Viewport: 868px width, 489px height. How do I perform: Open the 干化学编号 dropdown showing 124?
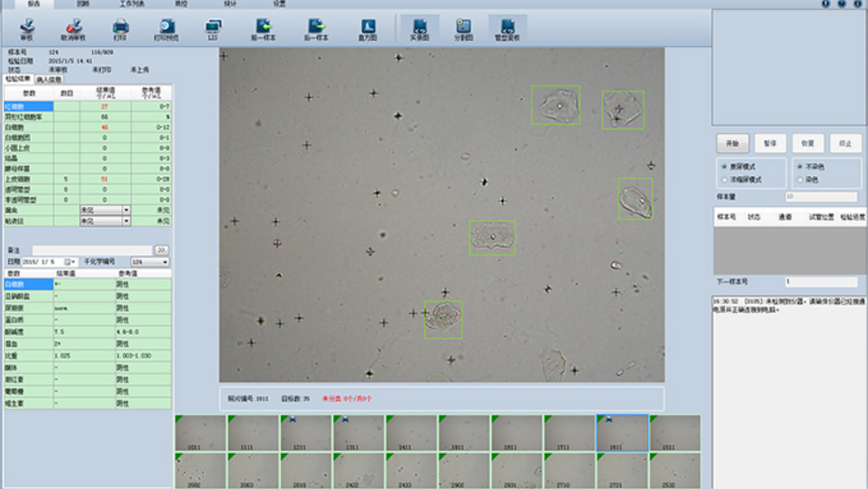(165, 262)
